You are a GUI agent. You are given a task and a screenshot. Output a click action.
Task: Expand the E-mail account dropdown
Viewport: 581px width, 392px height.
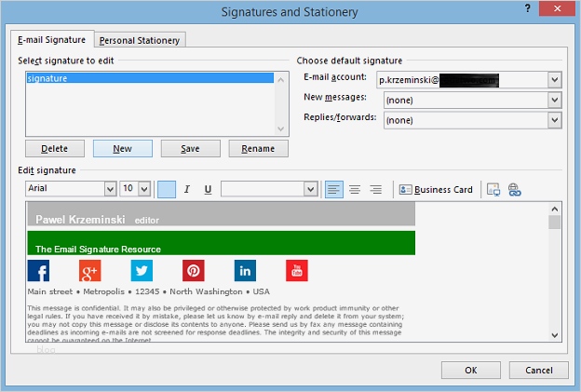554,80
